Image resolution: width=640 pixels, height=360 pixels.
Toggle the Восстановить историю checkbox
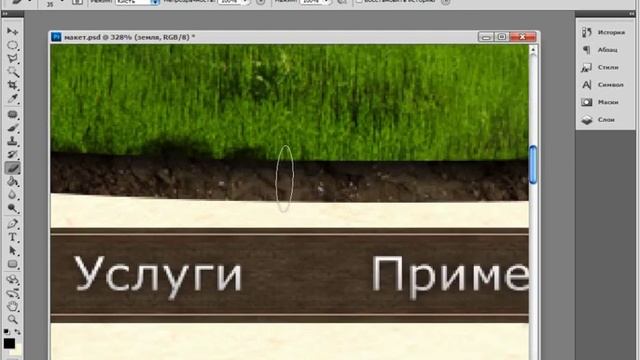(x=359, y=2)
